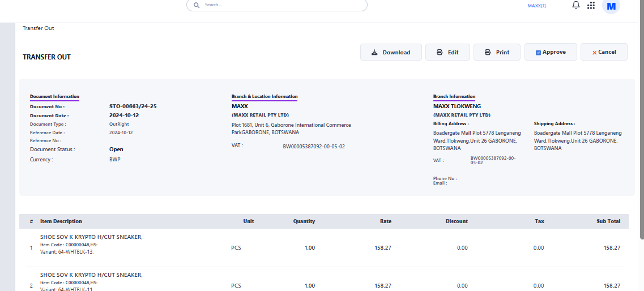This screenshot has height=291, width=644.
Task: Focus the top search field
Action: tap(283, 5)
